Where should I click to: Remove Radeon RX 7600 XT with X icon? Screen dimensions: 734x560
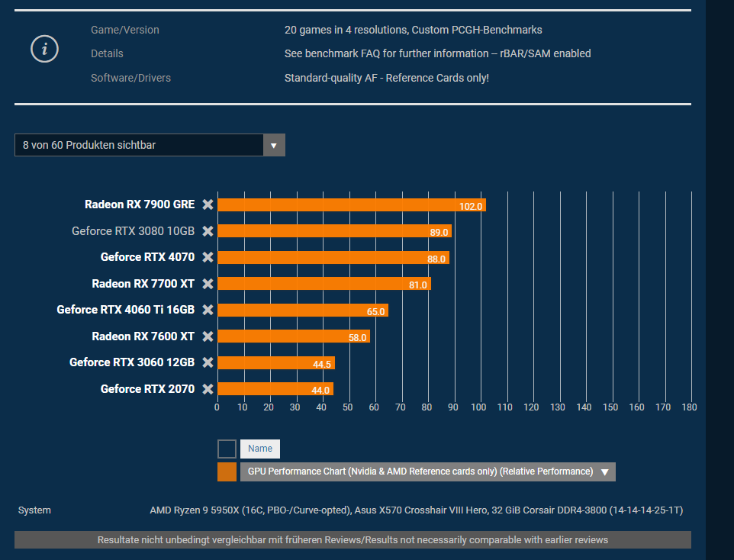[x=208, y=336]
